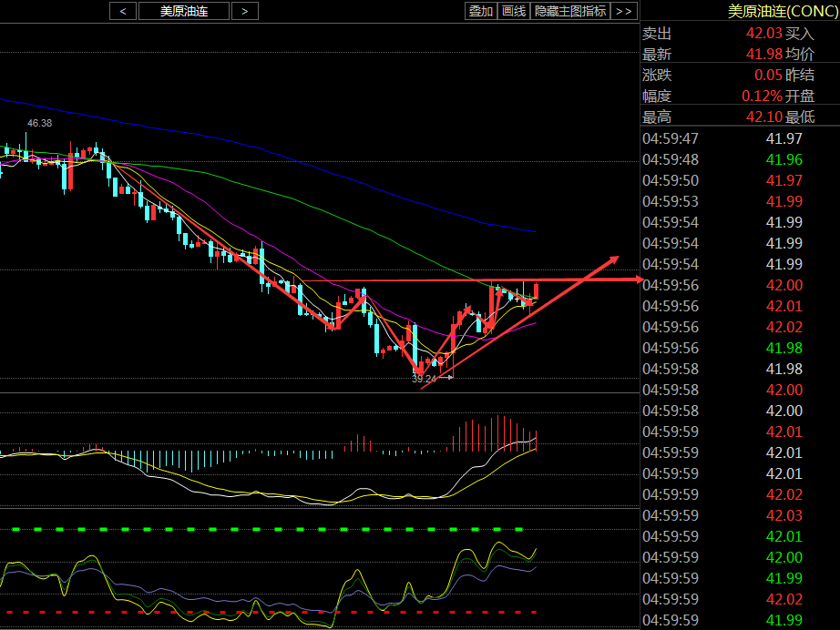Screen dimensions: 840x630
Task: Select the tick entry at 04:59:47
Action: tap(671, 138)
